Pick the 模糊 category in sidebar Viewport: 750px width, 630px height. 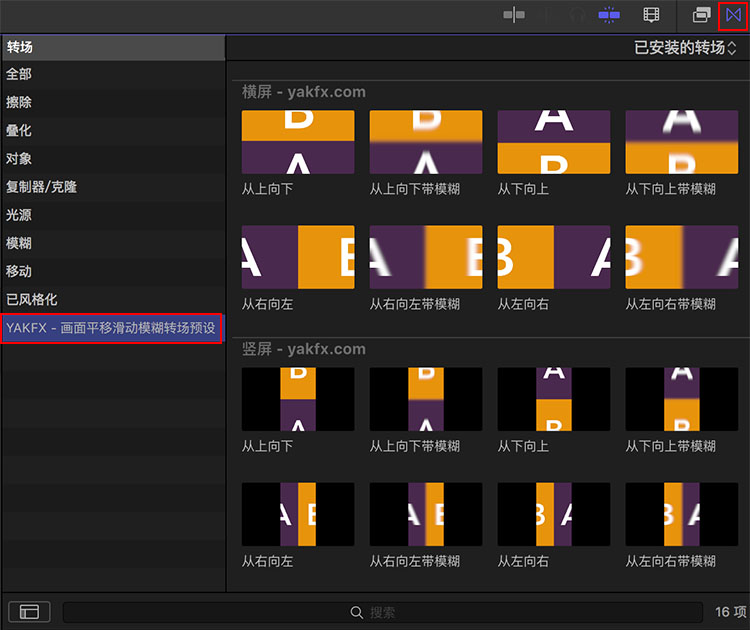(x=113, y=243)
